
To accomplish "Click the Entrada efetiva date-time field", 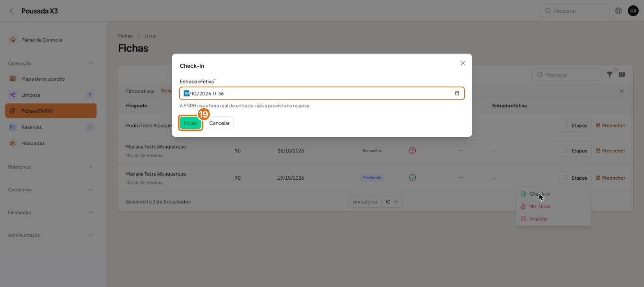I will pos(322,93).
